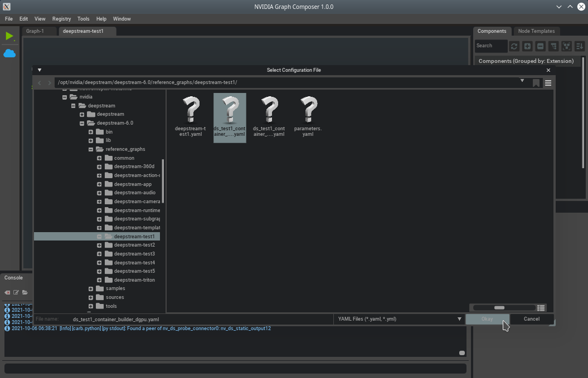Click the sort components icon
The width and height of the screenshot is (588, 378).
coord(580,46)
